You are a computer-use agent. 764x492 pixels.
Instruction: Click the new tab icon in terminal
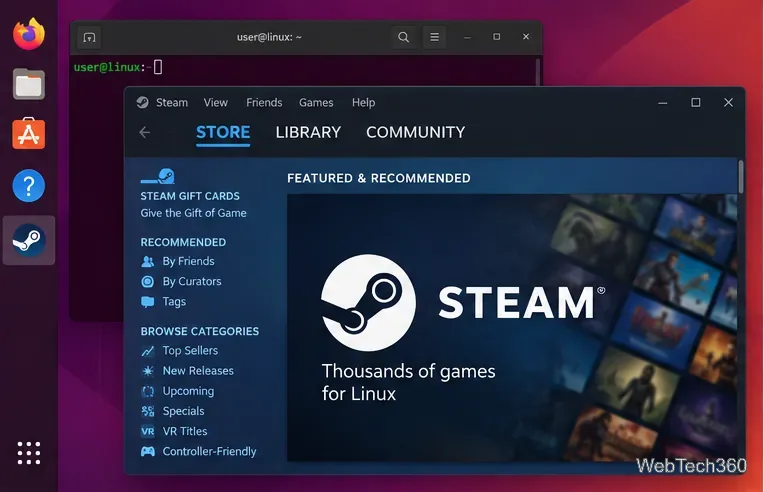pos(89,37)
